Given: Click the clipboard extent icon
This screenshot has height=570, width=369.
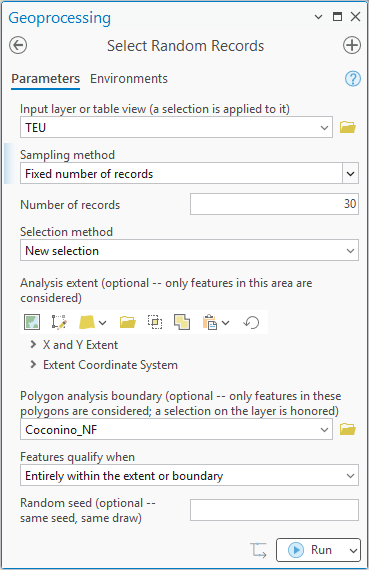Looking at the screenshot, I should point(210,322).
